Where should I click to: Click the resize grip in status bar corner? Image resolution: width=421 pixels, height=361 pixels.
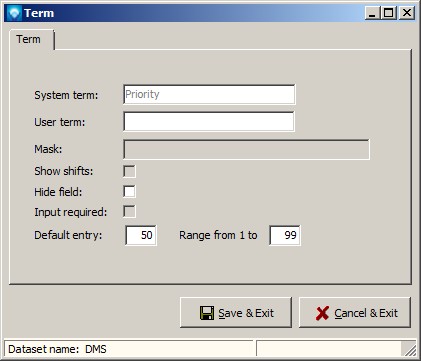(x=411, y=350)
